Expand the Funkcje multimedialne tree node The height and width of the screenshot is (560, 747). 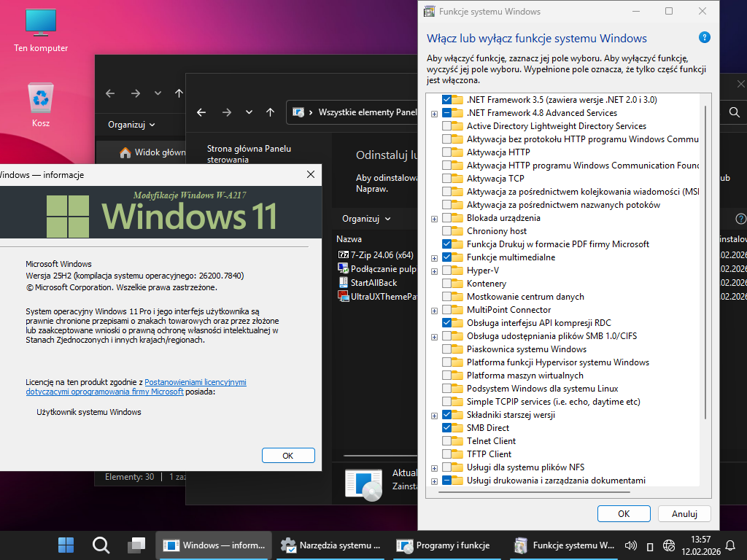(435, 258)
